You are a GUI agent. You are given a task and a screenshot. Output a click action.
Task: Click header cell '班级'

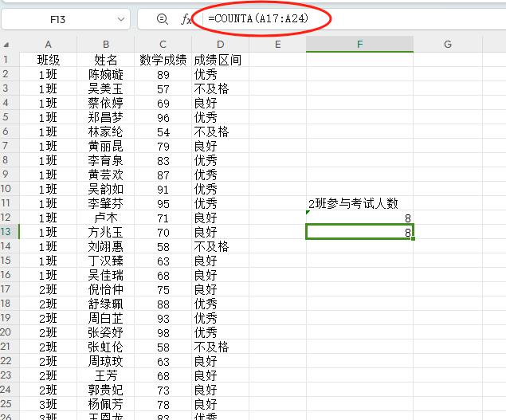pyautogui.click(x=48, y=60)
